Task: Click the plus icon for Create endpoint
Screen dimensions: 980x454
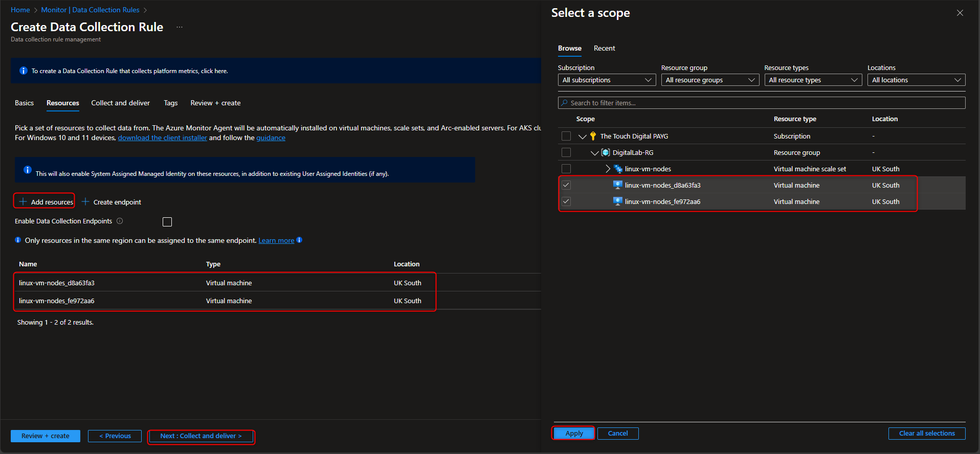Action: (x=85, y=201)
